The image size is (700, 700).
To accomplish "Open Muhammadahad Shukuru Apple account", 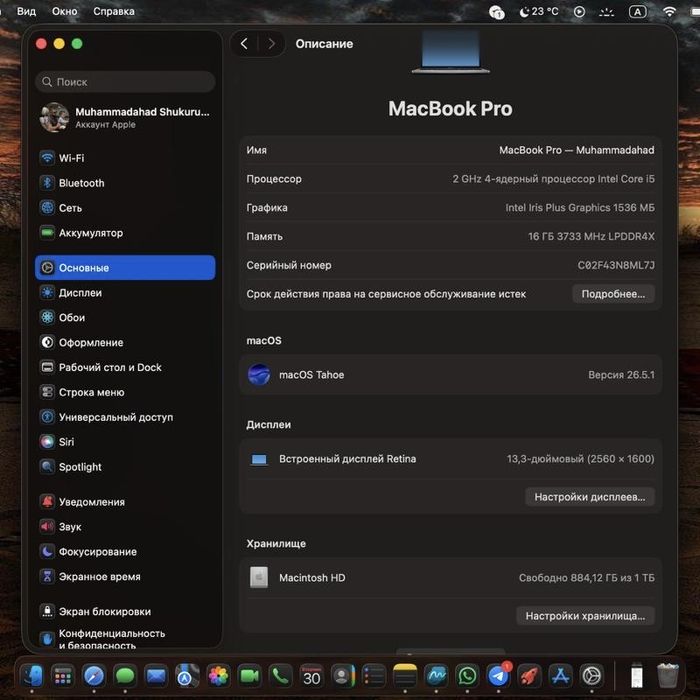I will (x=125, y=117).
